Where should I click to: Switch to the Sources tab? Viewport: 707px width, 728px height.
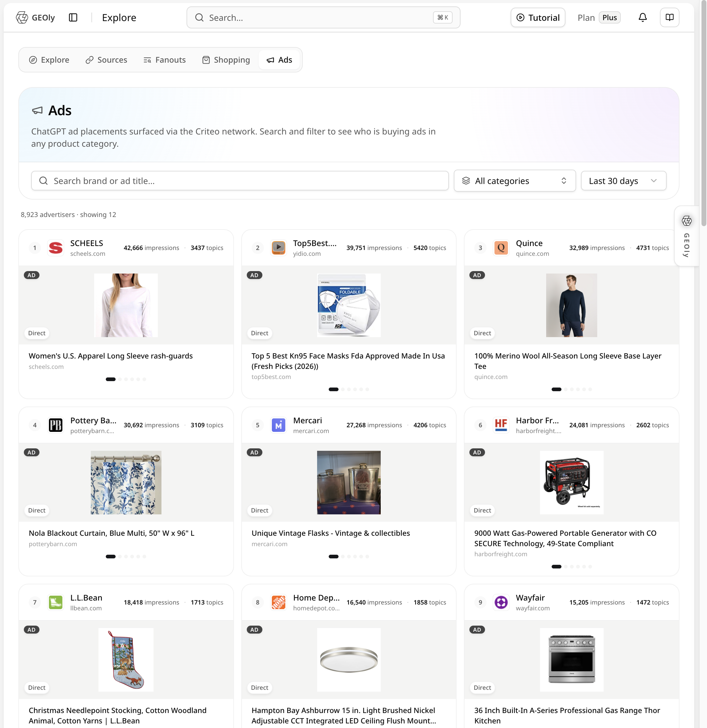pyautogui.click(x=106, y=60)
